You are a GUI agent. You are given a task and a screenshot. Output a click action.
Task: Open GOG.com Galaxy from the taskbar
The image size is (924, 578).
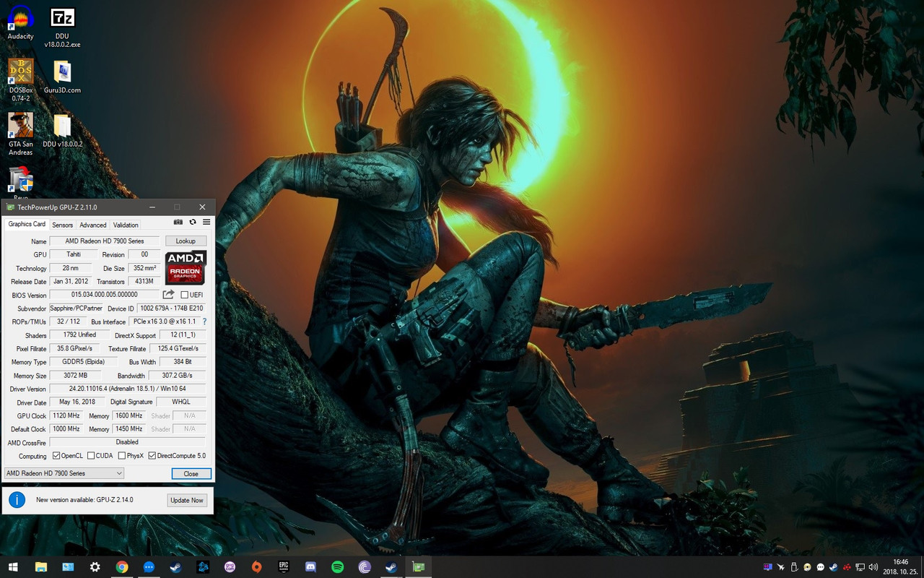(230, 567)
